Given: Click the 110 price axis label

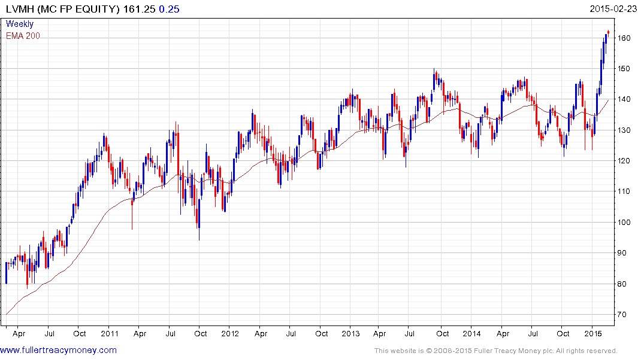Looking at the screenshot, I should (624, 191).
